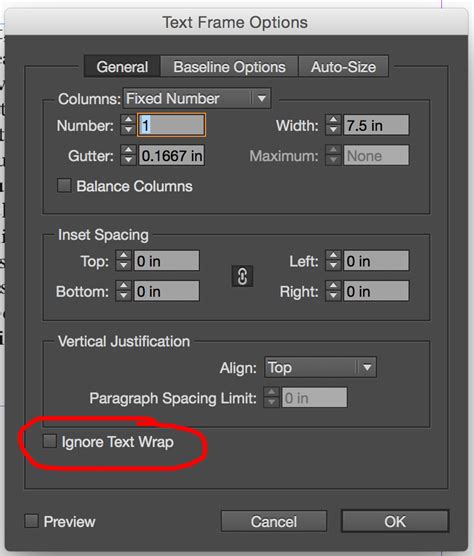474x556 pixels.
Task: Click the Gutter value field
Action: click(172, 155)
